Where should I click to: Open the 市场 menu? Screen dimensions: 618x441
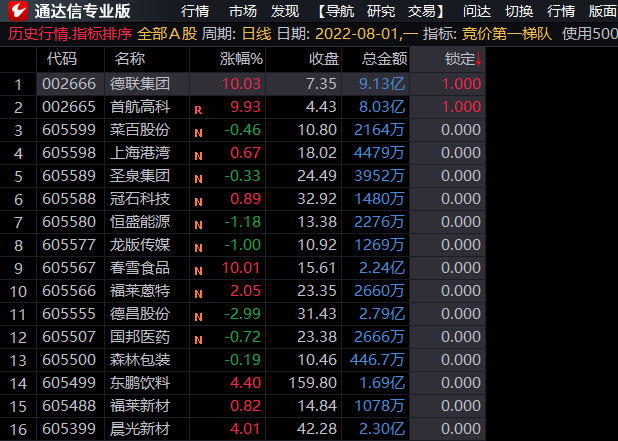click(243, 11)
